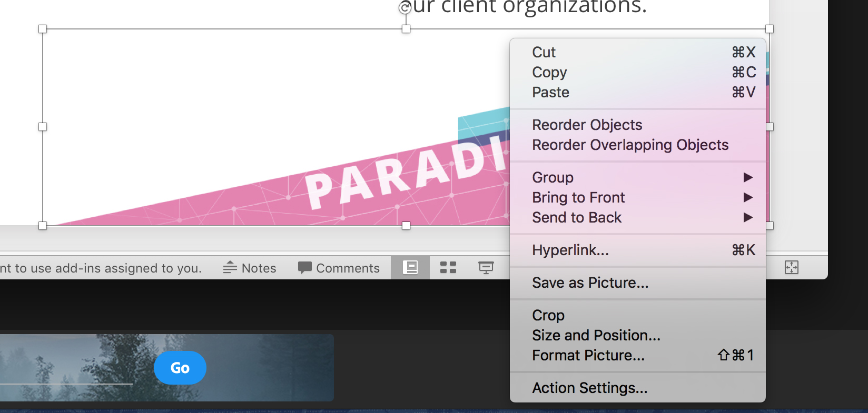Open Format Picture... pane
The width and height of the screenshot is (868, 413).
click(637, 355)
